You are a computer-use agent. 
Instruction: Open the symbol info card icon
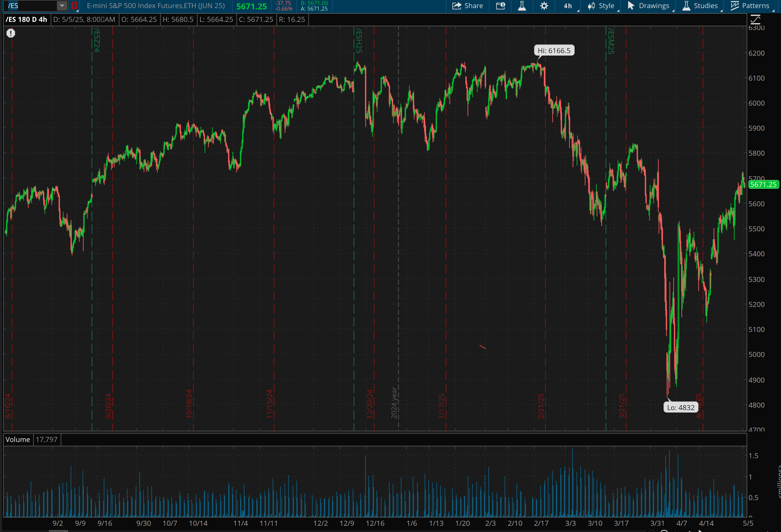[x=500, y=6]
